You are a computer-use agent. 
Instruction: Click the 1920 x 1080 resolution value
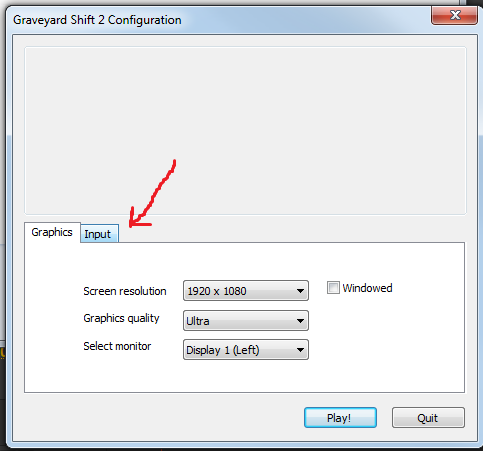click(217, 291)
